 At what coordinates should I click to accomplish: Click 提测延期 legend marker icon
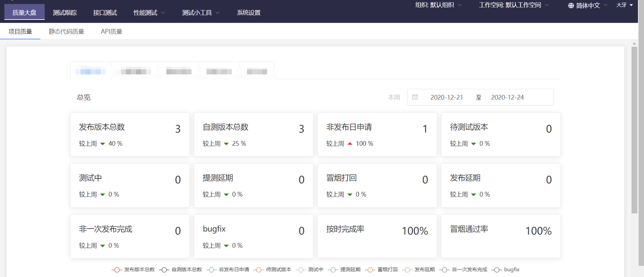333,270
